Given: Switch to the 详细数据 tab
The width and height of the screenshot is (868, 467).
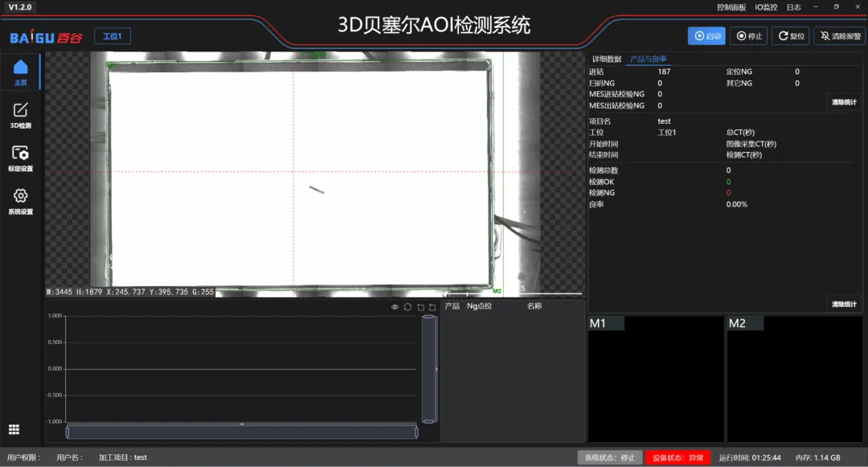Looking at the screenshot, I should pos(608,58).
